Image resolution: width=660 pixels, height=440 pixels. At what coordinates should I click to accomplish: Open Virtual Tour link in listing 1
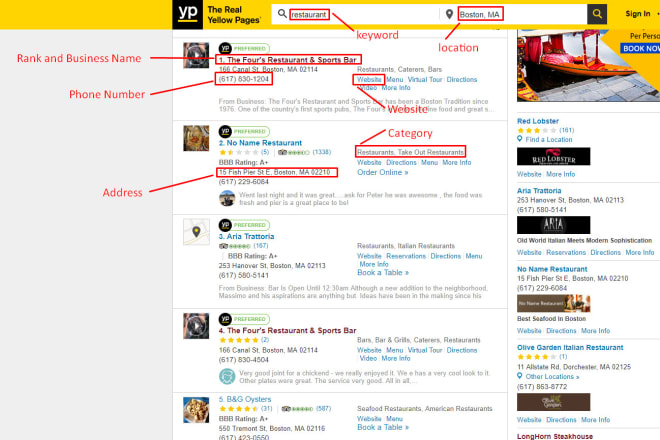425,80
